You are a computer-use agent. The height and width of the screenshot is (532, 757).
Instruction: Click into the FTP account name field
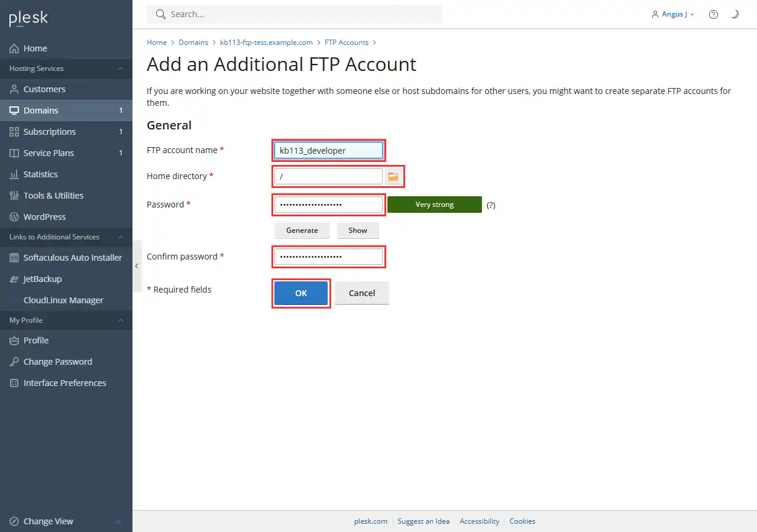click(x=328, y=151)
